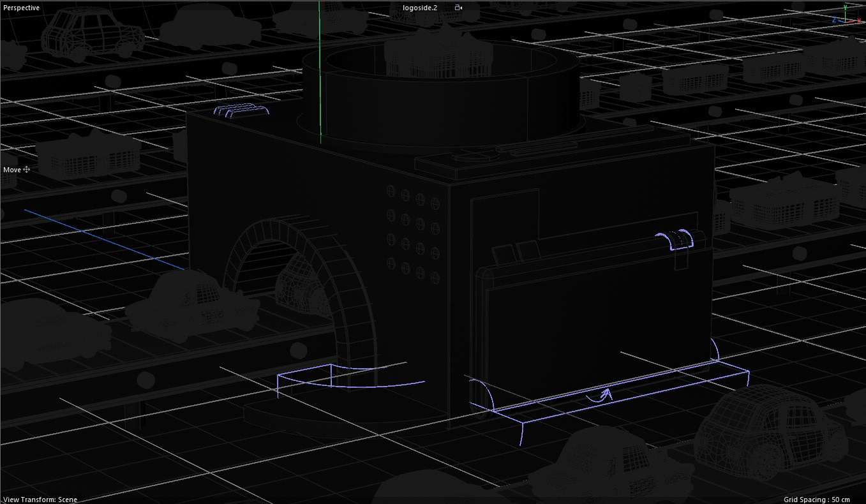Click the Move tool label
Image resolution: width=866 pixels, height=504 pixels.
(12, 170)
